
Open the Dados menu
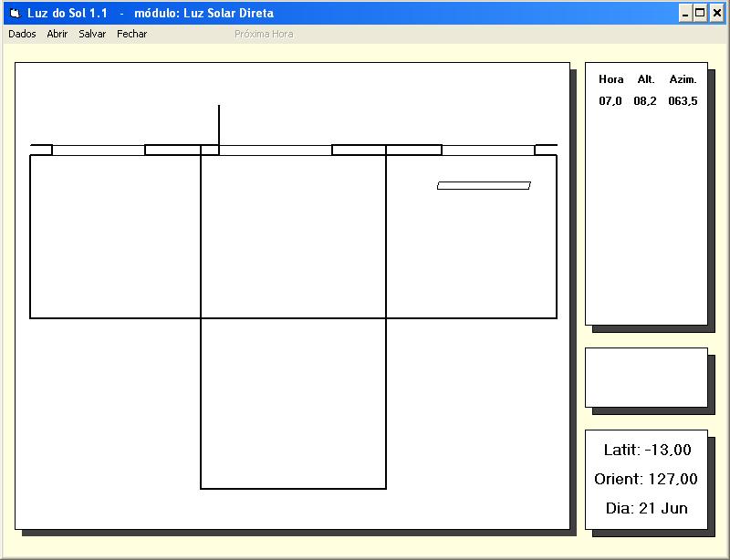[22, 34]
